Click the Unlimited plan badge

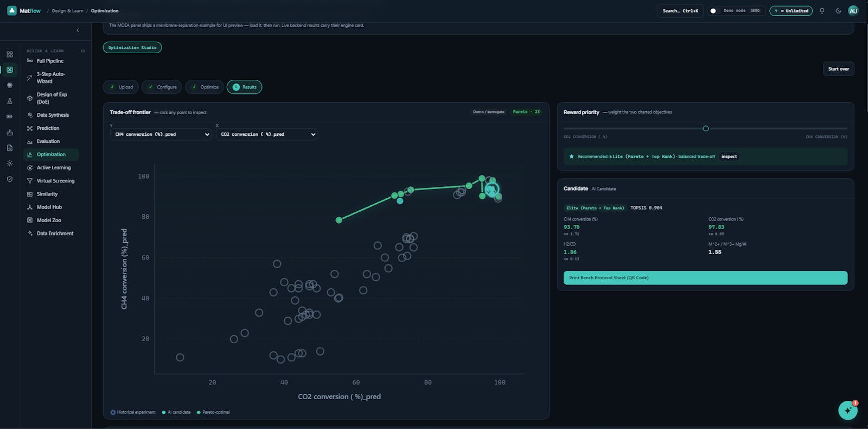coord(791,11)
